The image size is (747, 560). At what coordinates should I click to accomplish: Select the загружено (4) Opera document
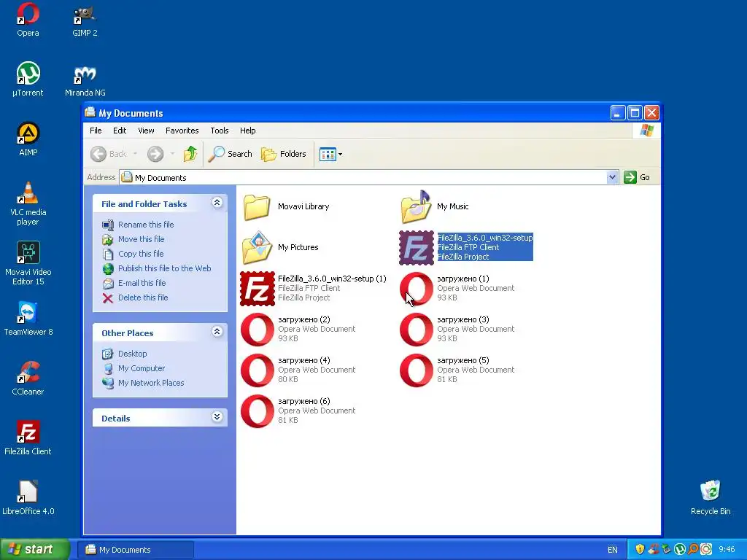point(298,370)
